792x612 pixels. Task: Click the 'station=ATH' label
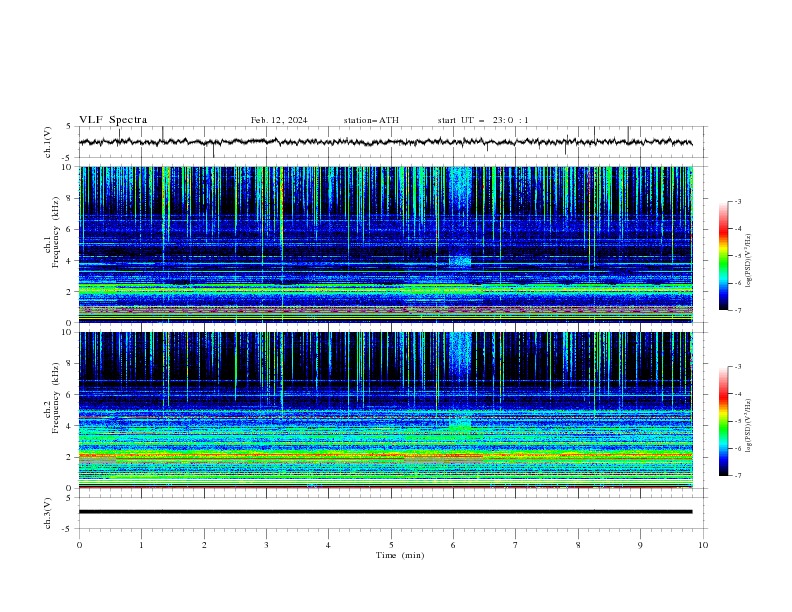coord(371,120)
